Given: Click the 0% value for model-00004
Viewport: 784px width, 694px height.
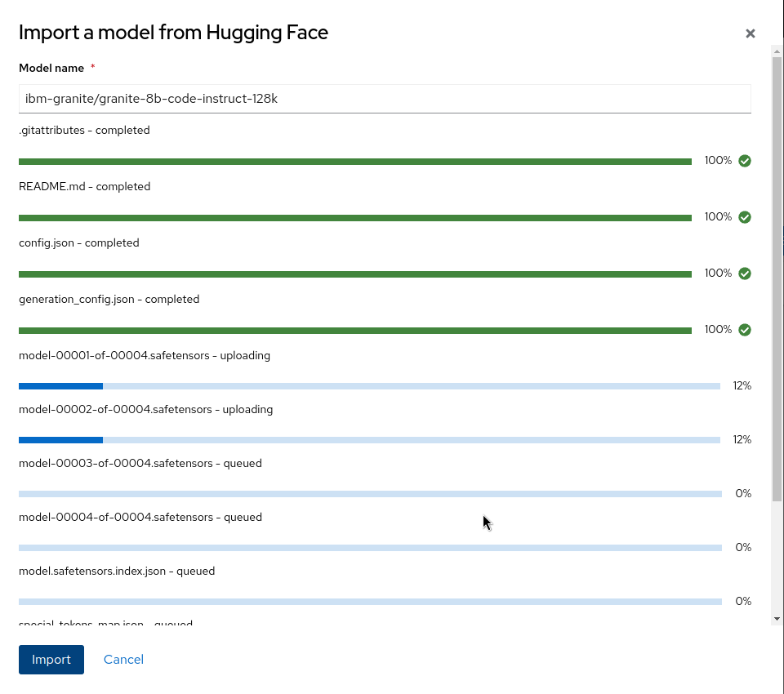Looking at the screenshot, I should point(743,548).
